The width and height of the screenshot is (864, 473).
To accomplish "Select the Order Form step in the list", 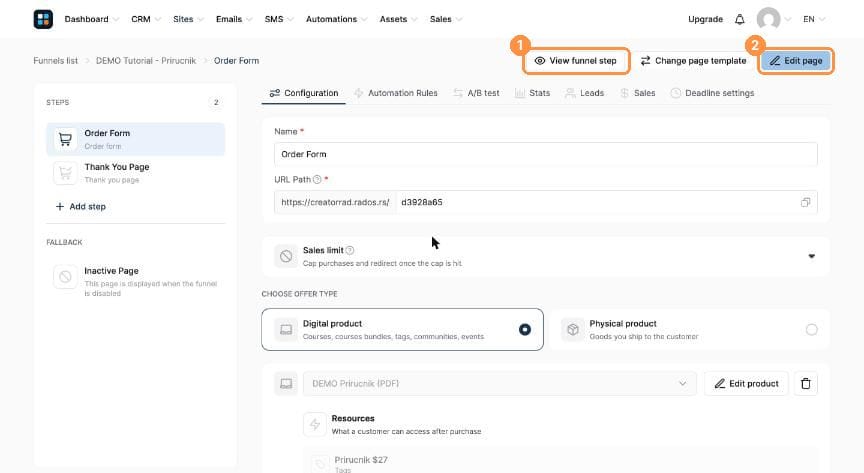I will point(136,139).
